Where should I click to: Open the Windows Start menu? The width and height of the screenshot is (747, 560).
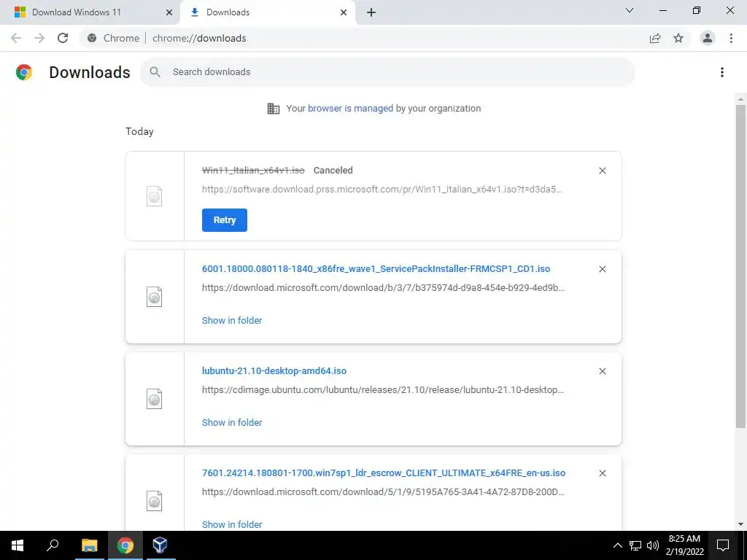click(18, 545)
